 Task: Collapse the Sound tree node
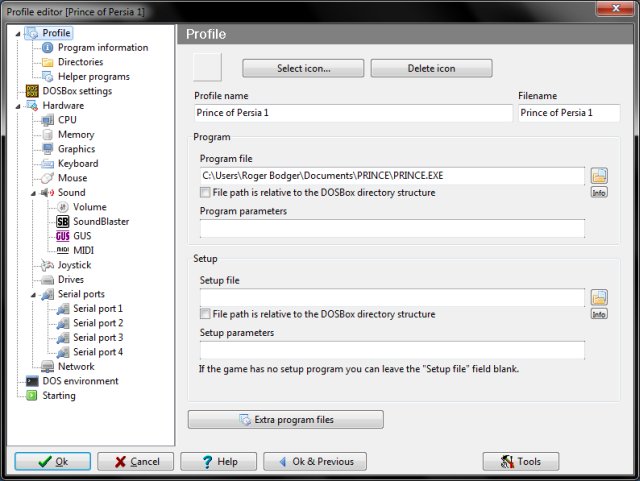click(x=33, y=193)
